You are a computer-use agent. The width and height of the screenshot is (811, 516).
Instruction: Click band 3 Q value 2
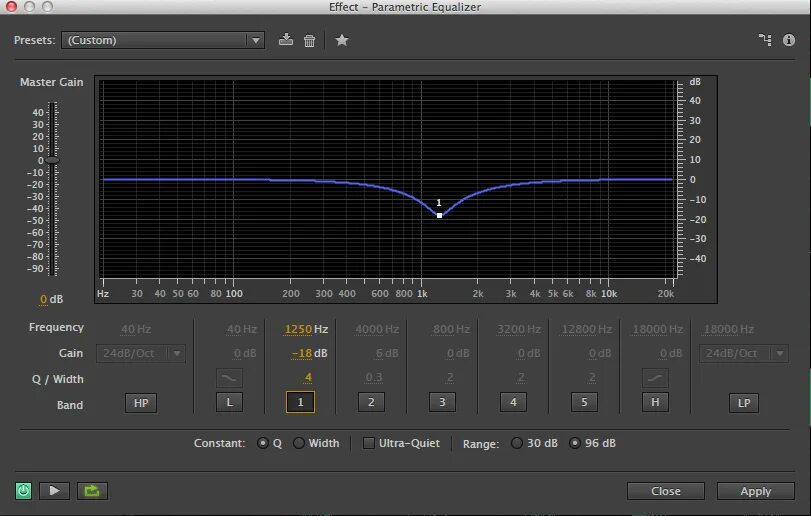450,377
